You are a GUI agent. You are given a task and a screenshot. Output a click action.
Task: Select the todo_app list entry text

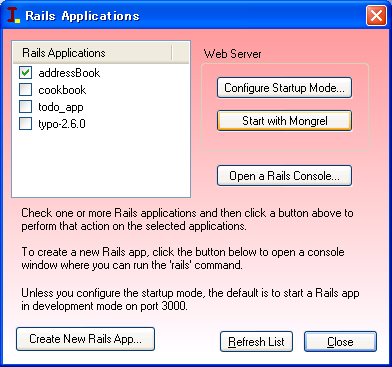pyautogui.click(x=61, y=107)
